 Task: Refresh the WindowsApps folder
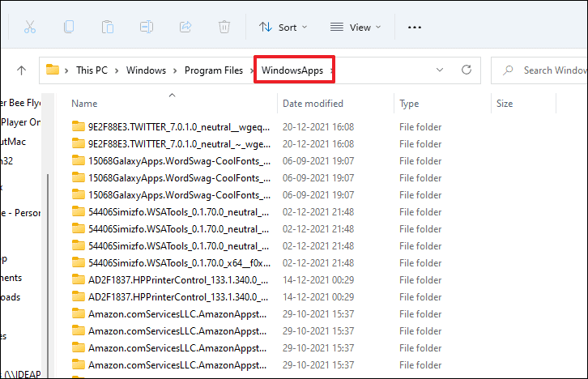467,70
